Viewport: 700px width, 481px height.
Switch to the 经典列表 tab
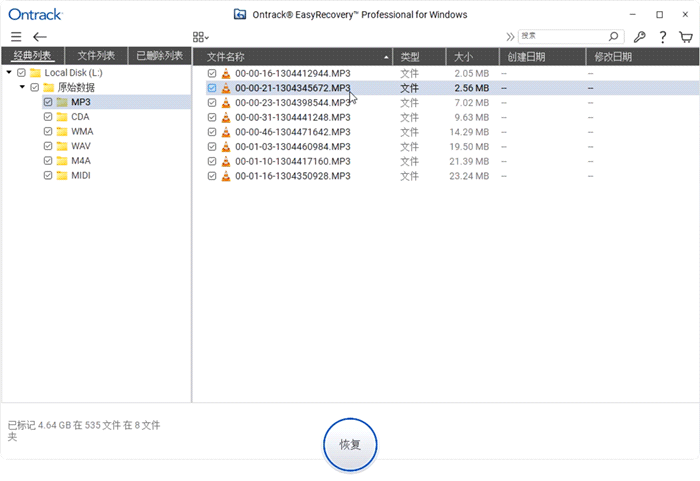click(x=33, y=56)
